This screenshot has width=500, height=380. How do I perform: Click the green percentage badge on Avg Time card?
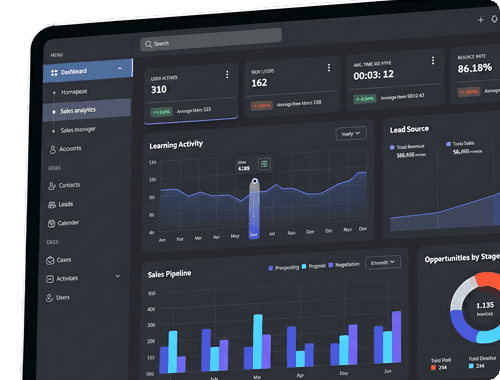(x=365, y=99)
